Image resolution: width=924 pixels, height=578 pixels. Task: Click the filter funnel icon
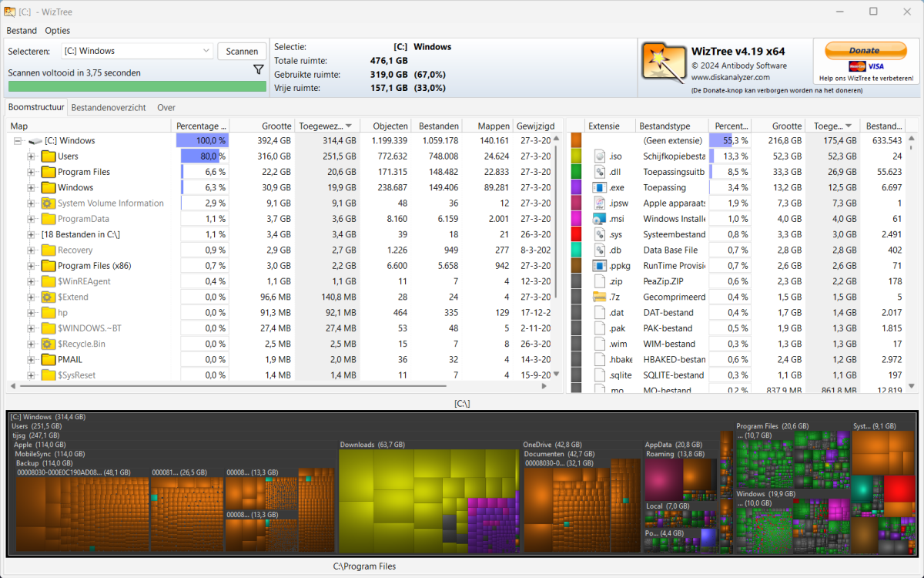(x=259, y=70)
